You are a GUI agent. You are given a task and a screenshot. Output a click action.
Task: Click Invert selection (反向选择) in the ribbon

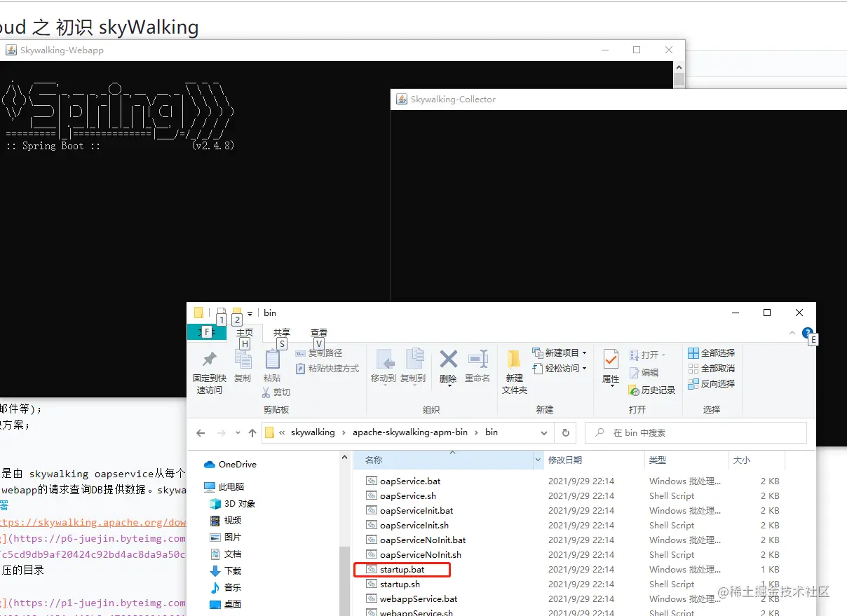pyautogui.click(x=712, y=384)
